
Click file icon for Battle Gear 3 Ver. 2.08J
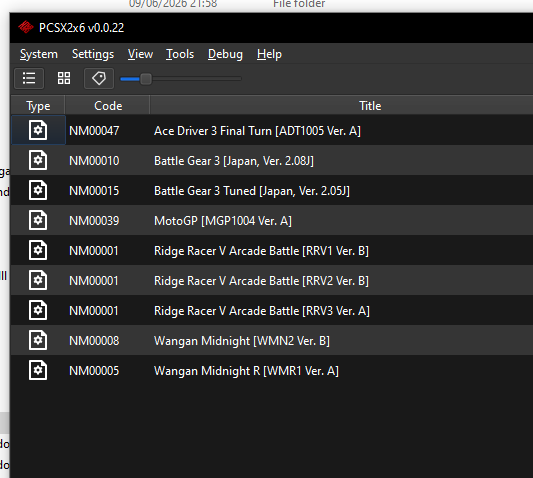click(38, 160)
